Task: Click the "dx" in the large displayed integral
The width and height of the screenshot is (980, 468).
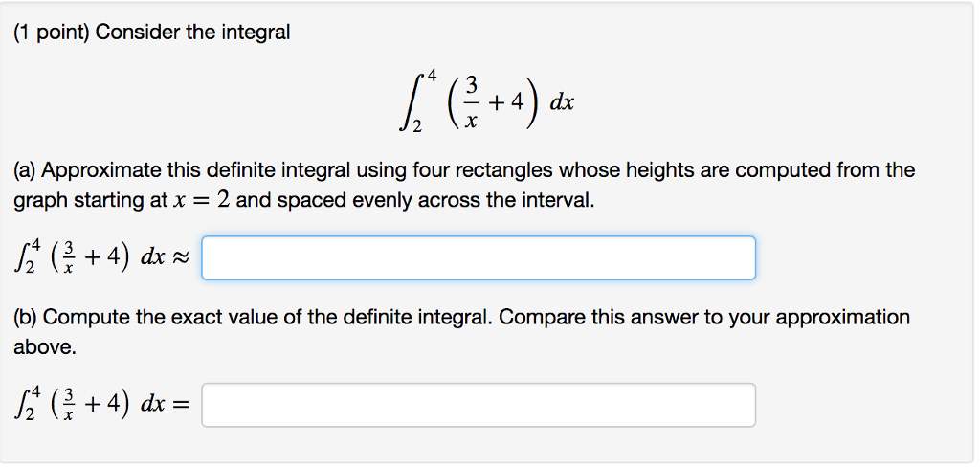Action: point(561,102)
